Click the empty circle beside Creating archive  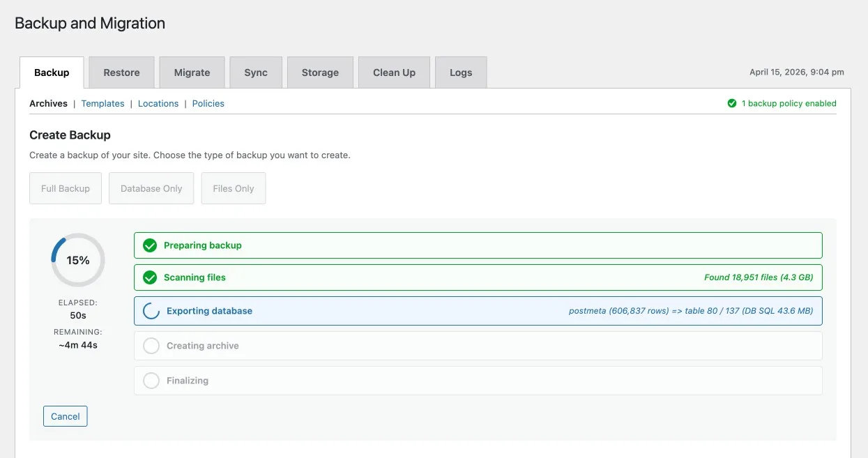[x=151, y=346]
